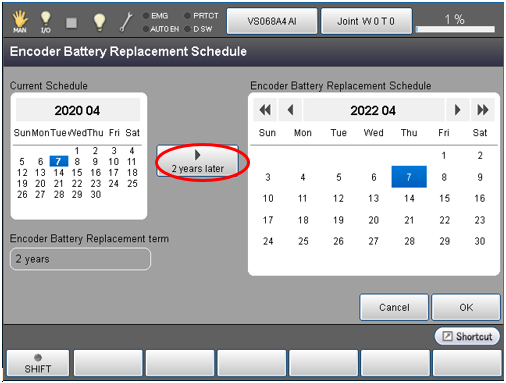Open the I/O light bulb icon

point(46,22)
